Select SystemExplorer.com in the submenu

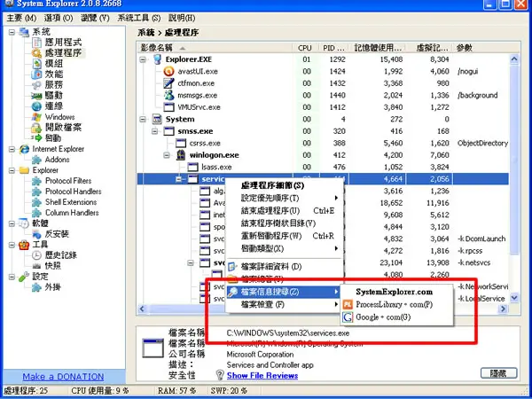[x=394, y=292]
